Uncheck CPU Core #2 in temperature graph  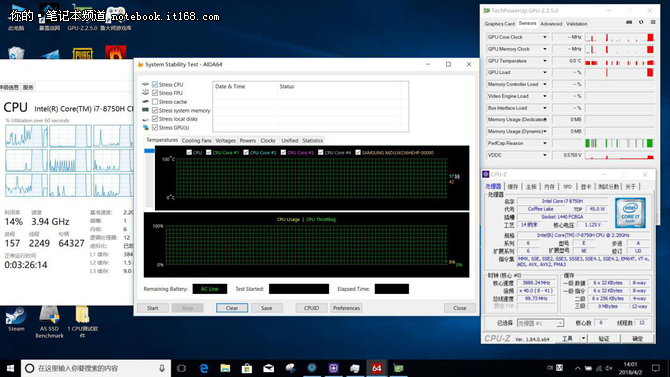[246, 152]
